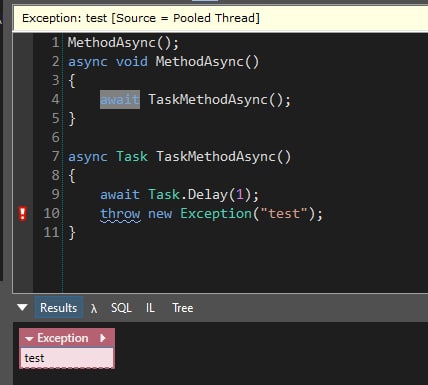Click 'async void MethodAsync()' on line 2
Viewport: 428px width, 385px height.
[x=163, y=62]
